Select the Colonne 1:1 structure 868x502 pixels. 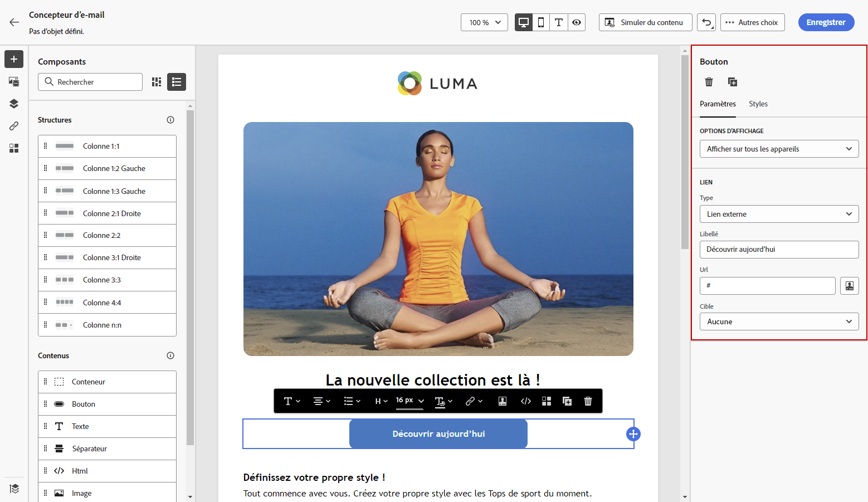(x=107, y=146)
